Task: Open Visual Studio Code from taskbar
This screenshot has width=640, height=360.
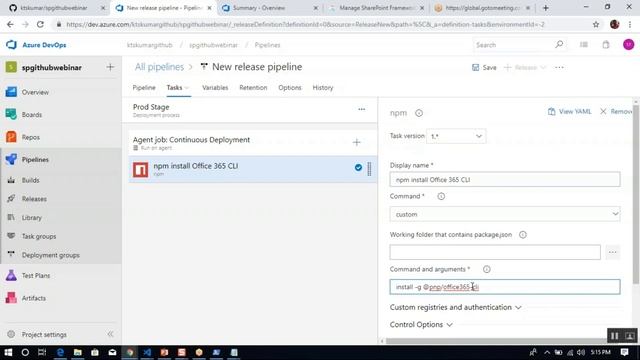Action: [147, 352]
